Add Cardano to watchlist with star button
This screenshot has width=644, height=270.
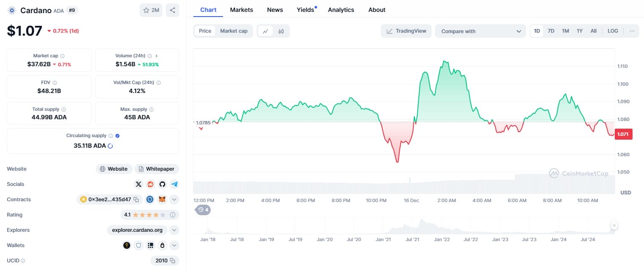click(151, 10)
